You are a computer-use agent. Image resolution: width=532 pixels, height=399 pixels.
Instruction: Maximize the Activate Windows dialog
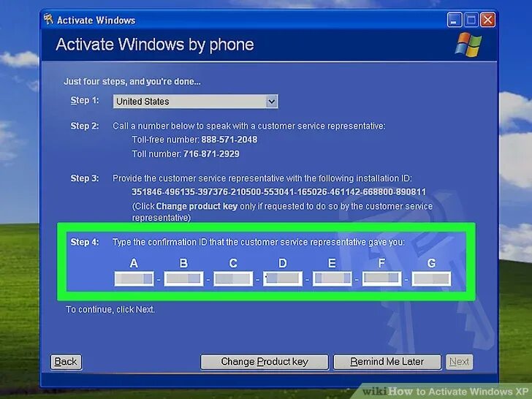(471, 20)
